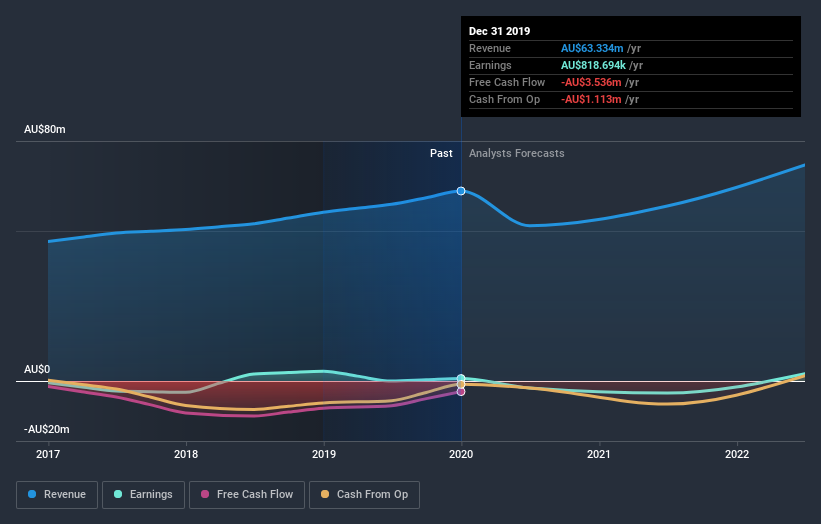Click the -AU$3.536m free cash flow value
Viewport: 821px width, 524px height.
(x=591, y=82)
